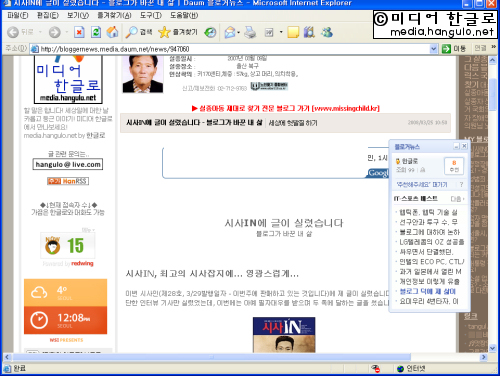Click the Mail envelope icon
The width and height of the screenshot is (500, 376).
pyautogui.click(x=230, y=32)
